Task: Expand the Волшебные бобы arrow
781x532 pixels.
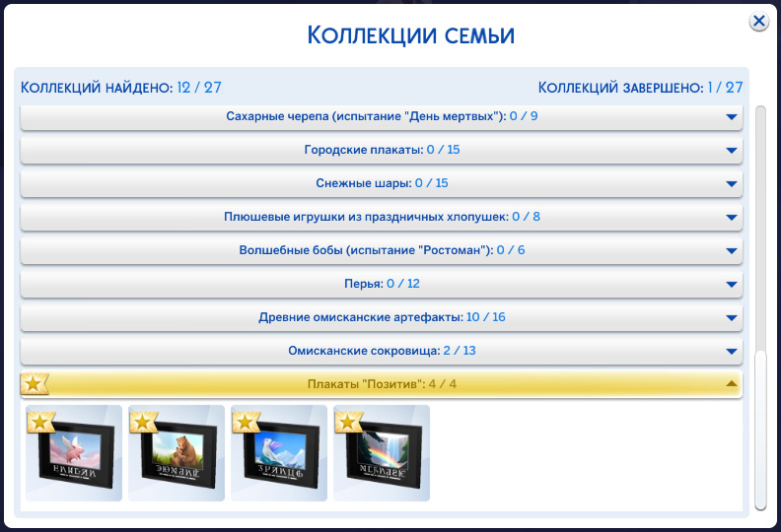Action: point(731,251)
